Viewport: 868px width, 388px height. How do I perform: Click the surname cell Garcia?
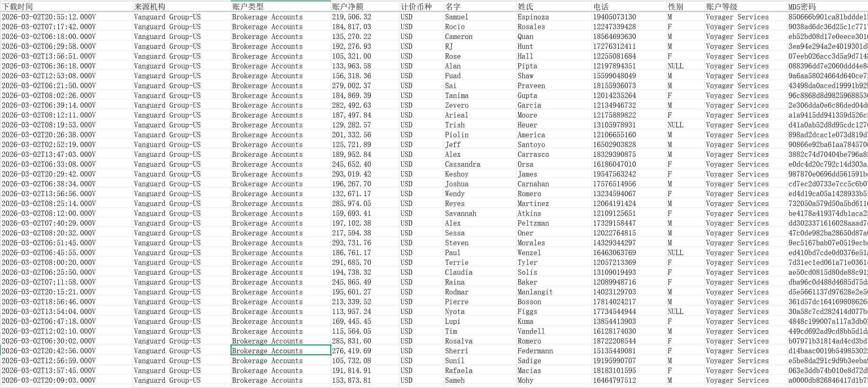point(554,105)
